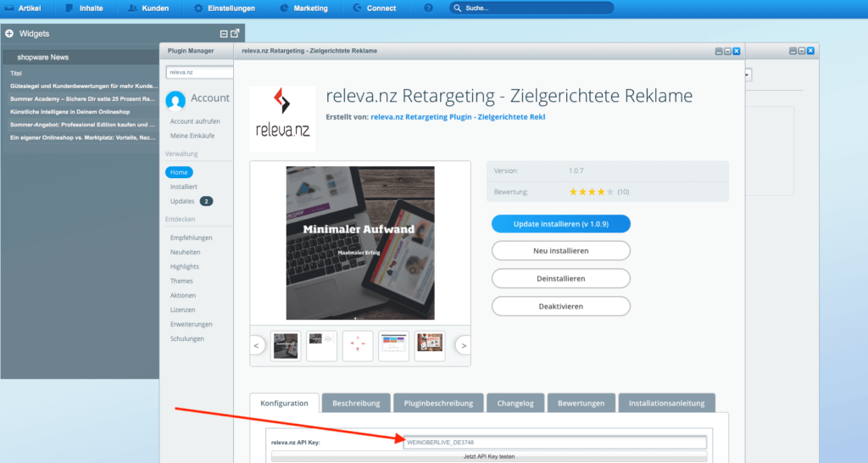Open the Connect menu
The image size is (868, 463).
375,8
